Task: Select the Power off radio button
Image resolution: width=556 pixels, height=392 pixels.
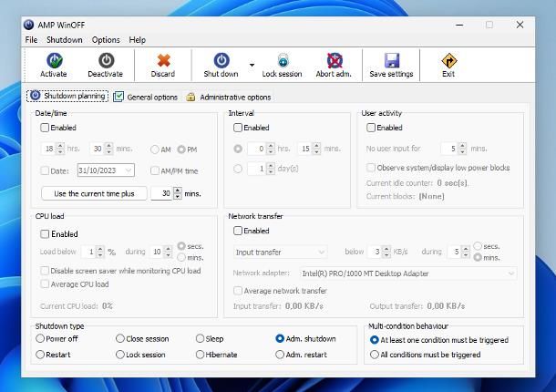Action: [x=40, y=338]
